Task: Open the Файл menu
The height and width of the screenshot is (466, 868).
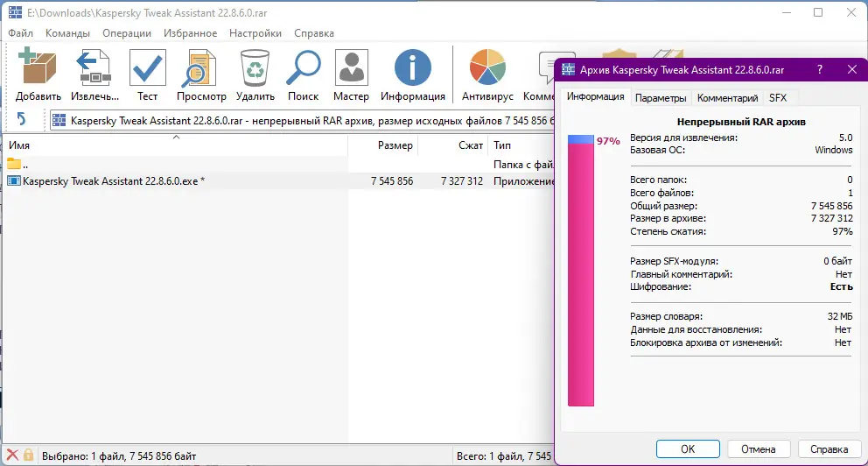Action: (20, 33)
